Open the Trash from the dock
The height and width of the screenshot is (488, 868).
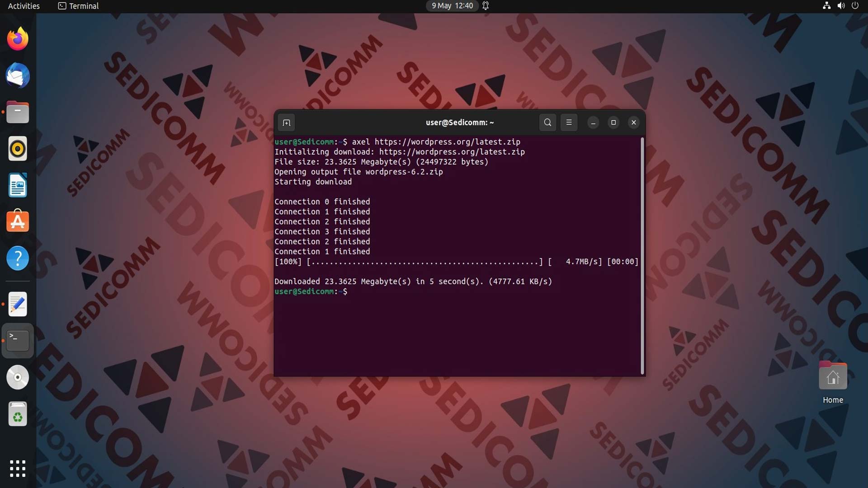click(x=18, y=414)
